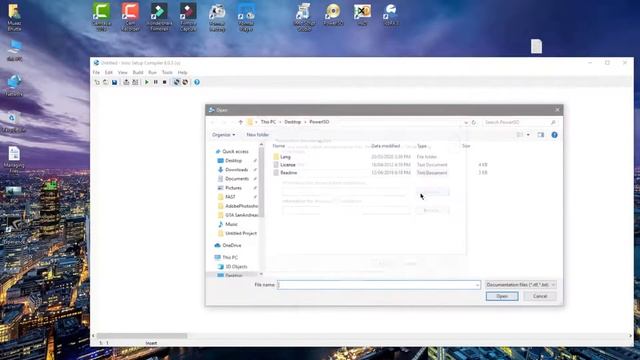Click Desktop in address breadcrumb

[292, 122]
